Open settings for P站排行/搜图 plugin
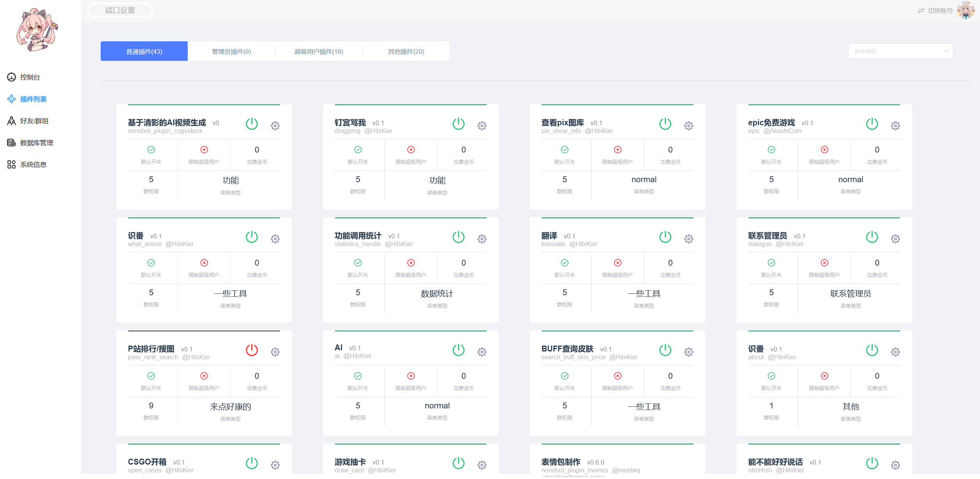This screenshot has width=980, height=479. coord(275,352)
